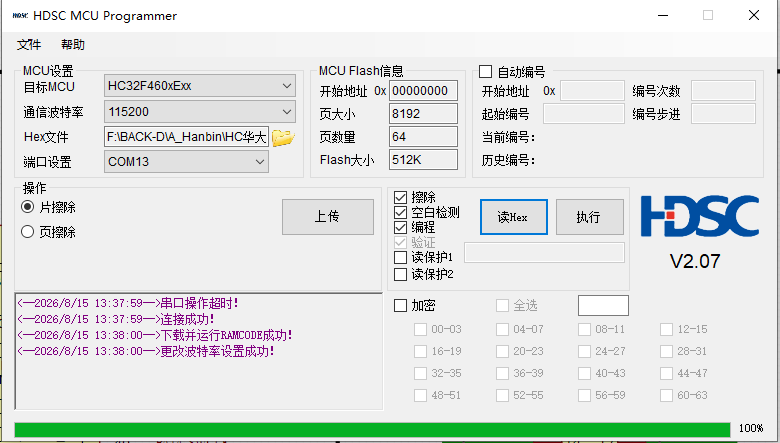The image size is (780, 443).
Task: Open the Hex file browse folder icon
Action: tap(283, 137)
